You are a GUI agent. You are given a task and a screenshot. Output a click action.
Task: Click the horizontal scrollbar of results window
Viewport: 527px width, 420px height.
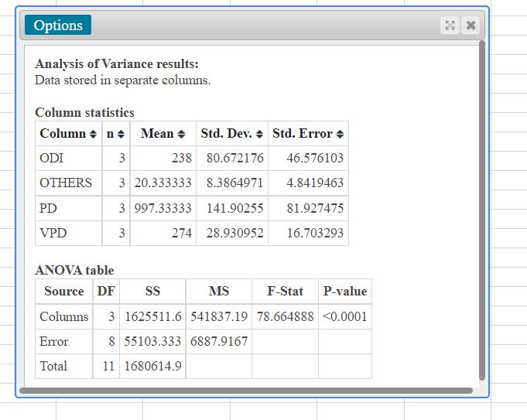(246, 391)
